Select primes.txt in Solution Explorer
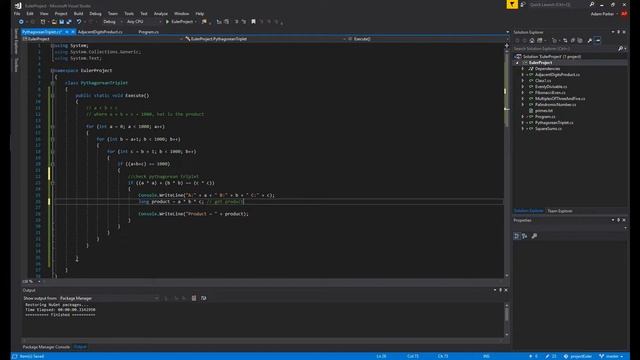 point(544,111)
